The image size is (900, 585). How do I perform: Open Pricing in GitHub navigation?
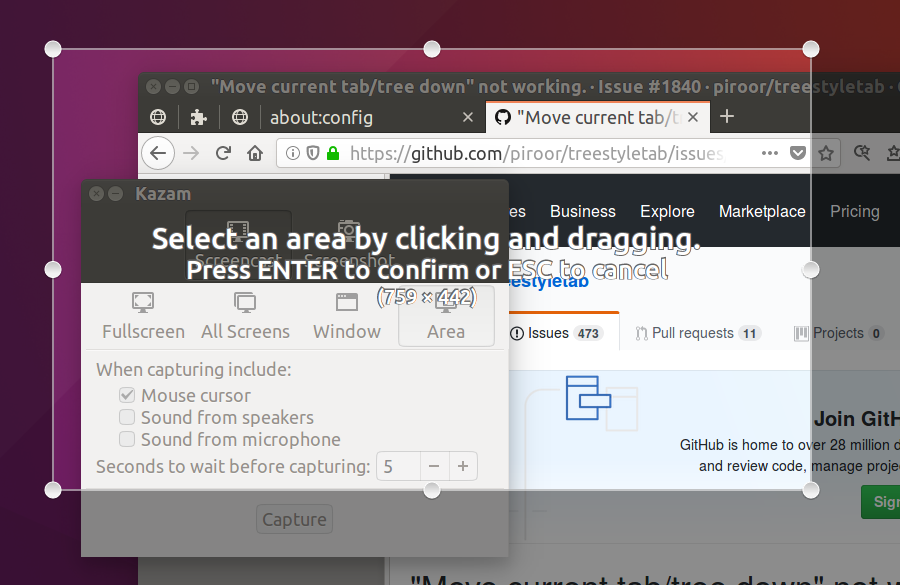pos(855,211)
